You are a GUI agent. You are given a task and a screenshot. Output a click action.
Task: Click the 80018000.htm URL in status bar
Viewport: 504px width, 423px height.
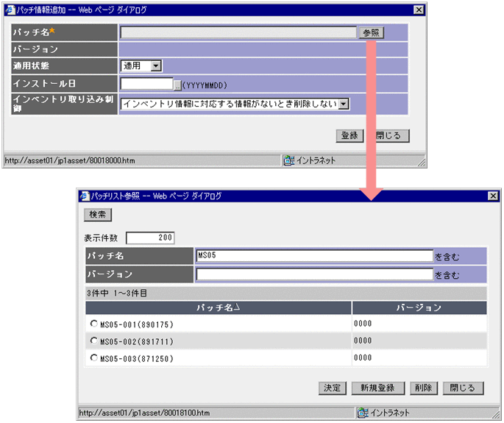tap(70, 160)
